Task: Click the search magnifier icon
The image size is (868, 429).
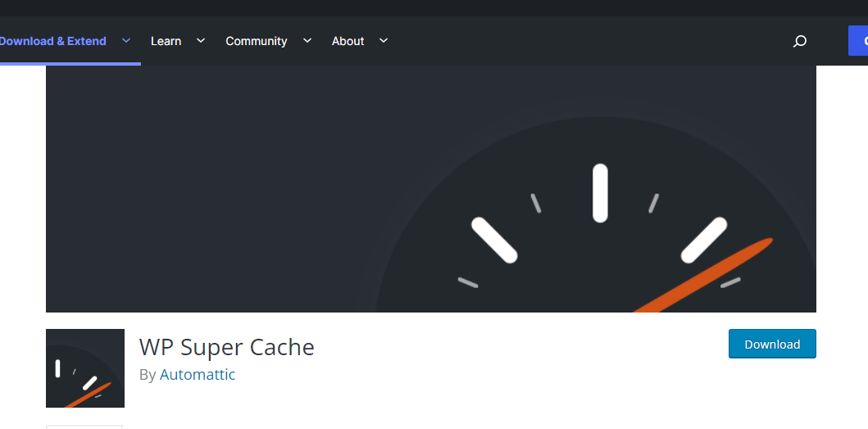Action: coord(800,41)
